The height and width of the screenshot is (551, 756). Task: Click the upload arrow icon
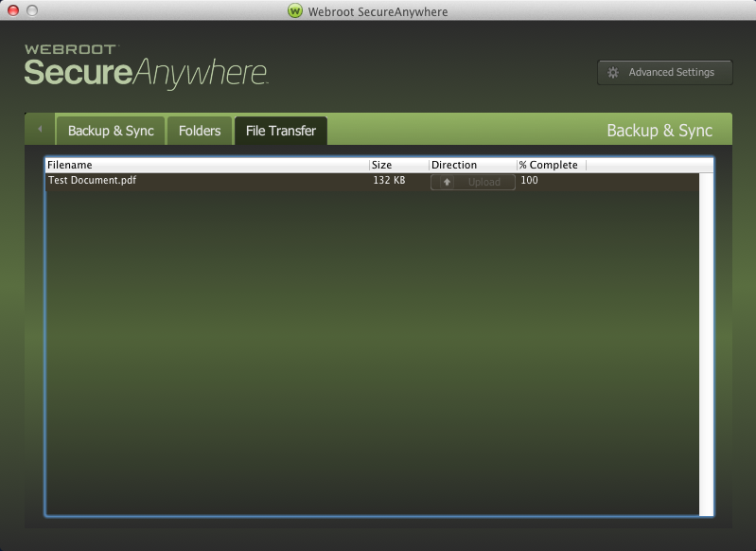click(447, 182)
